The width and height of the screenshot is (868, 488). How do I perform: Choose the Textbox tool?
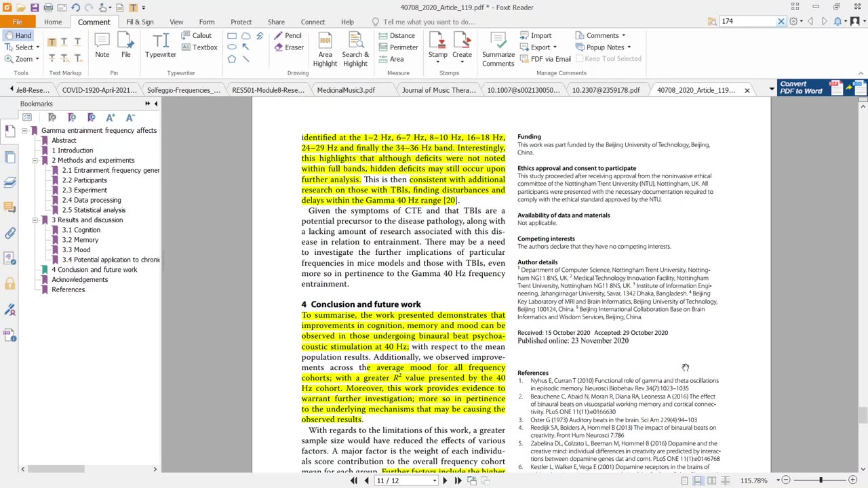(x=199, y=47)
